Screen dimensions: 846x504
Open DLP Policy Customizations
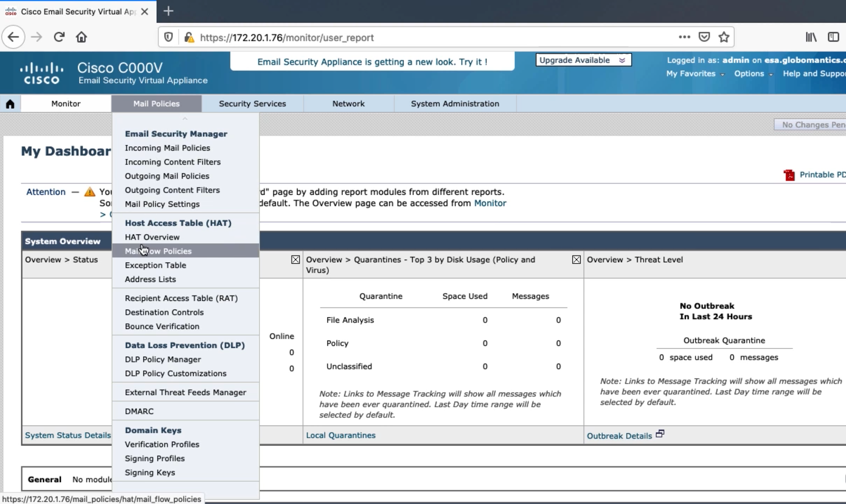175,373
